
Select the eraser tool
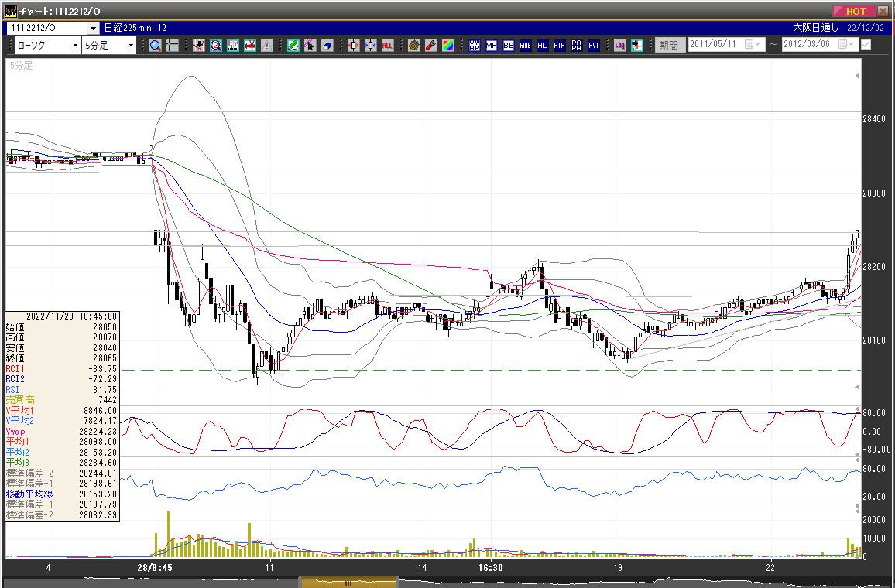pos(327,46)
